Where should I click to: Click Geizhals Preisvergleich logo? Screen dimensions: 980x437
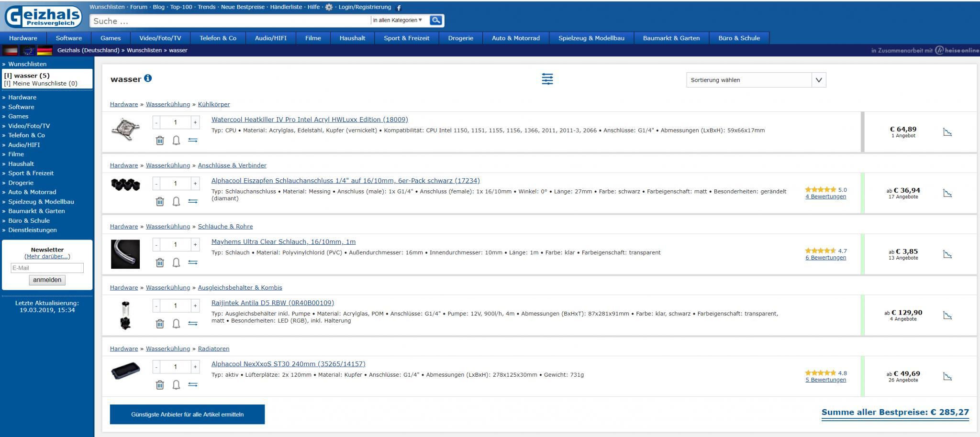click(x=43, y=17)
